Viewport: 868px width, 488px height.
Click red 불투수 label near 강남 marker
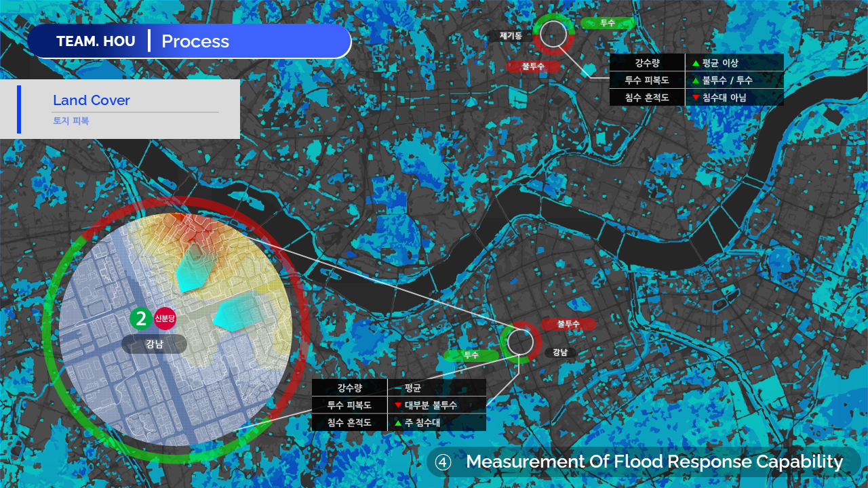tap(568, 324)
